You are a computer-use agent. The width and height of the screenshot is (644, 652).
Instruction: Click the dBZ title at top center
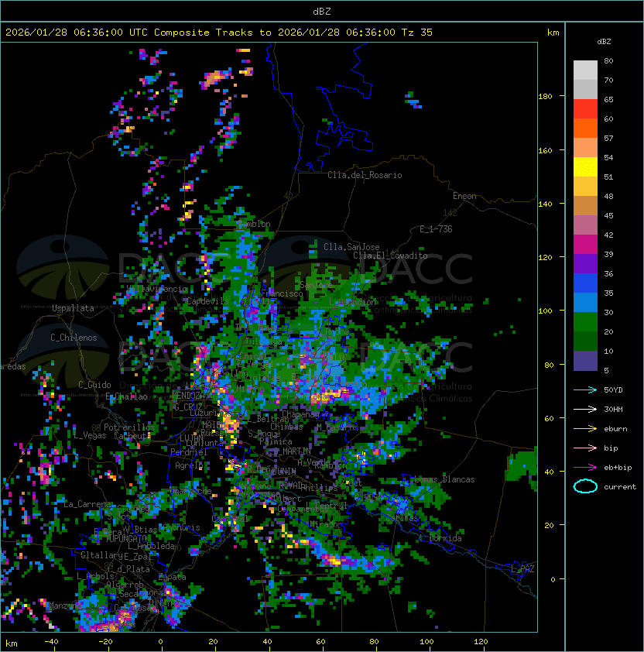[x=322, y=11]
